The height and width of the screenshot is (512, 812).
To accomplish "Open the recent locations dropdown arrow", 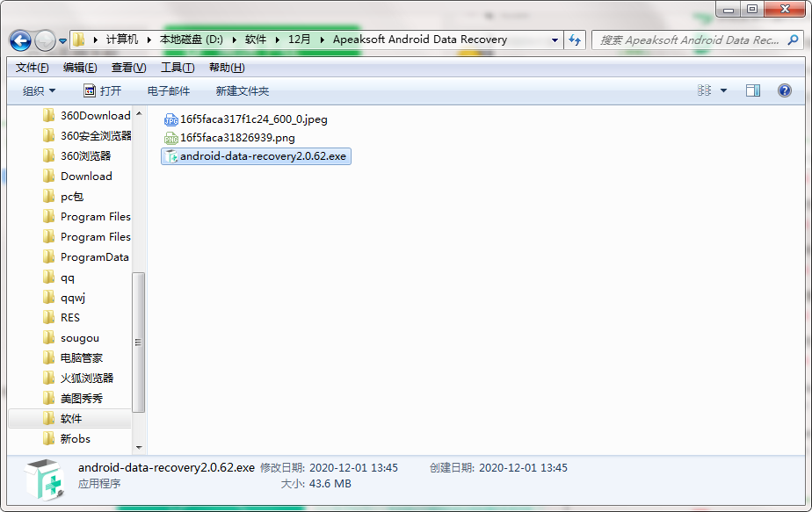I will pyautogui.click(x=62, y=41).
